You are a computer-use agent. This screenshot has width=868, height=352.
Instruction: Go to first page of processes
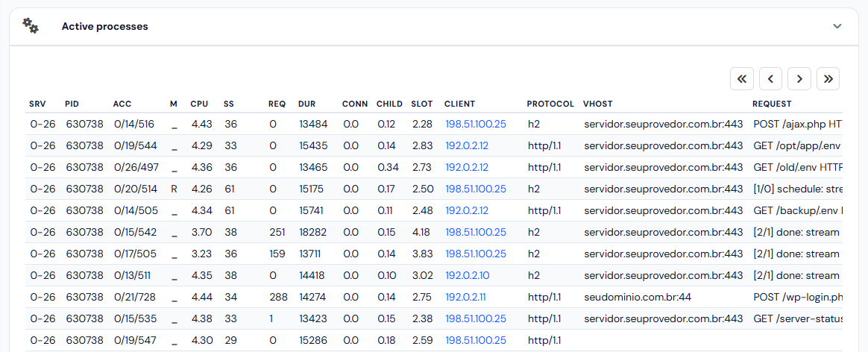(742, 79)
